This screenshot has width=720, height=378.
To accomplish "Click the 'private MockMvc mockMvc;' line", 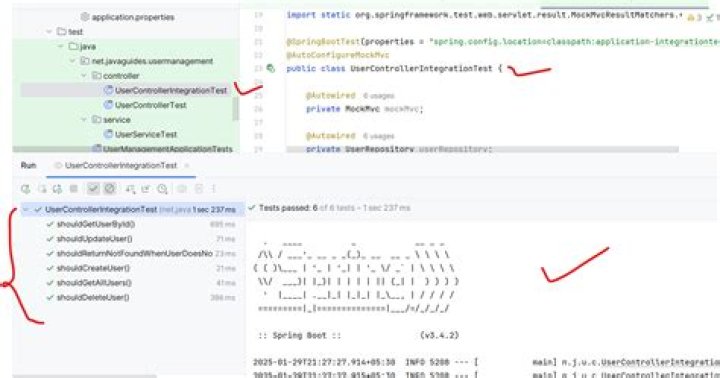I will tap(365, 109).
